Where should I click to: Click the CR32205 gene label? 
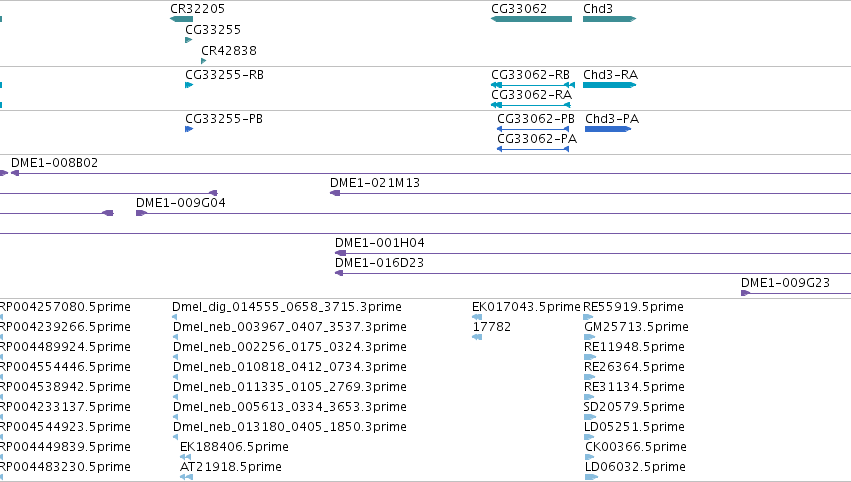pyautogui.click(x=198, y=9)
